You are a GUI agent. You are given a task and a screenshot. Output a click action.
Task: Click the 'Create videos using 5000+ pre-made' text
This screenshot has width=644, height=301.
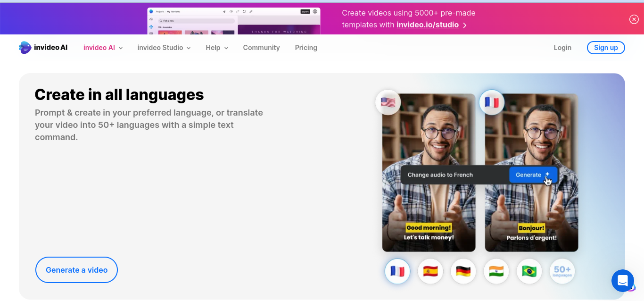[x=409, y=13]
